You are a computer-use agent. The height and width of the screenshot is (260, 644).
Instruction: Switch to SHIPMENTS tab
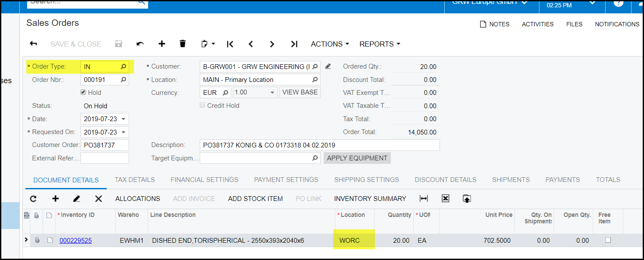tap(511, 180)
